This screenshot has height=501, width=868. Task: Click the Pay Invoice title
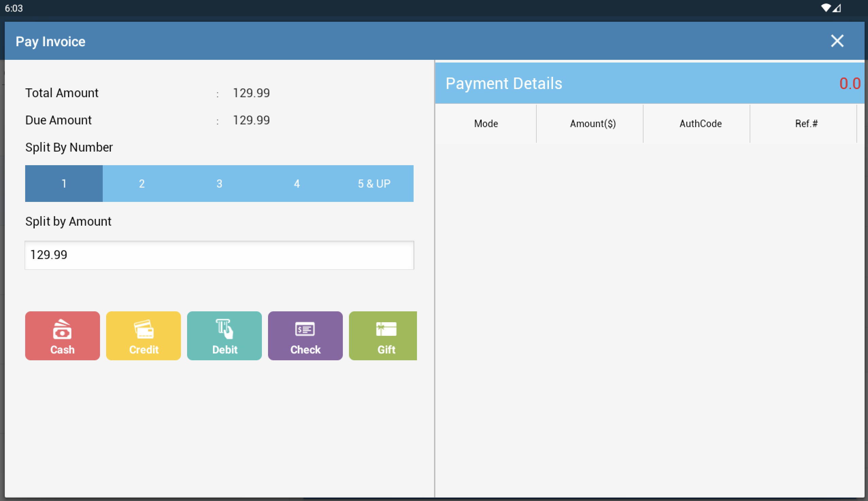point(50,41)
